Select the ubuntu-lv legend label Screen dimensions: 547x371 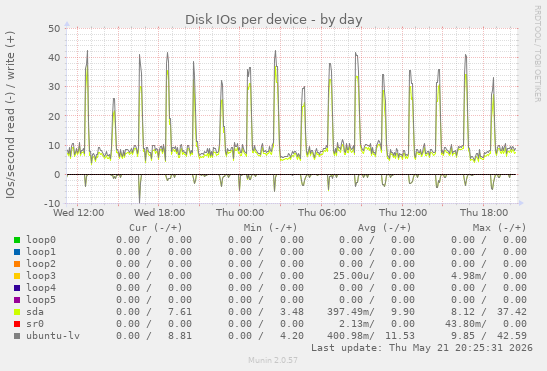coord(53,336)
